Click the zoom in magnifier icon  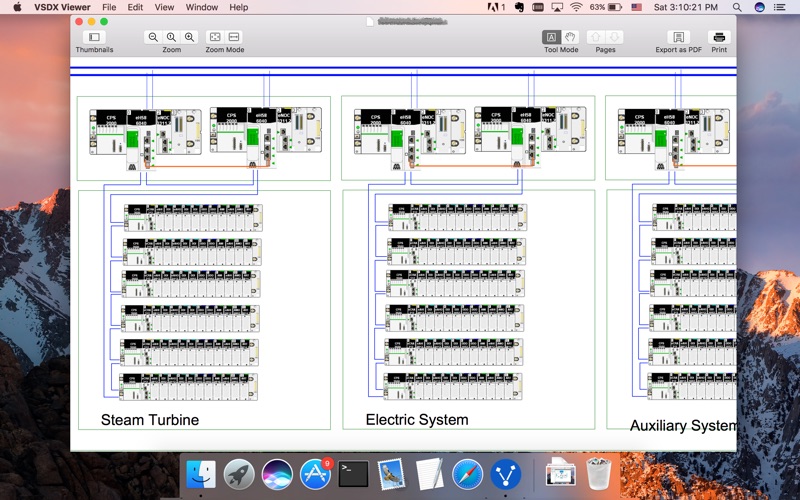pos(189,37)
